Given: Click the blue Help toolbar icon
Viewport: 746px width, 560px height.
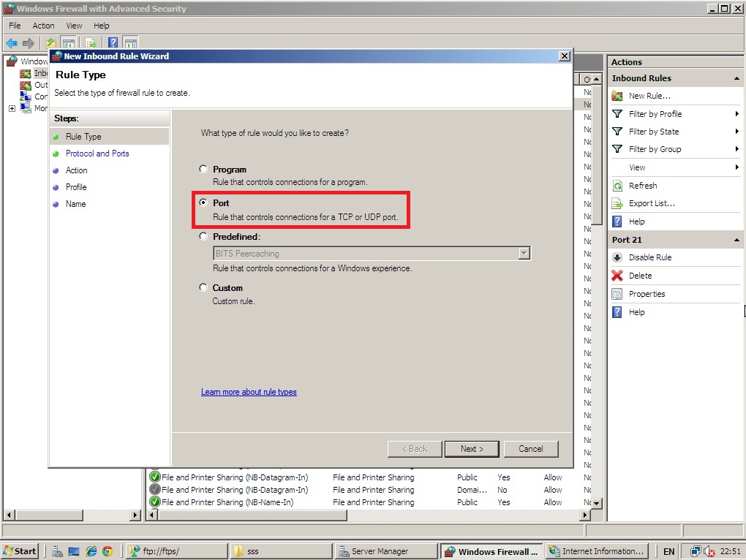Looking at the screenshot, I should pos(113,43).
